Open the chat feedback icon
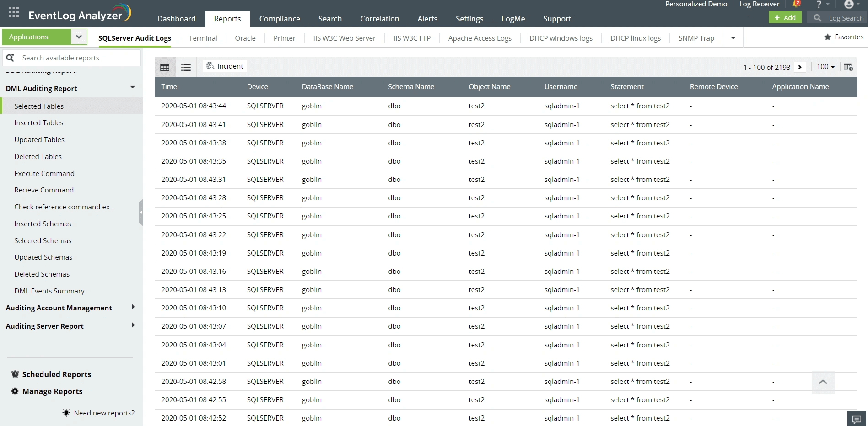 (857, 419)
